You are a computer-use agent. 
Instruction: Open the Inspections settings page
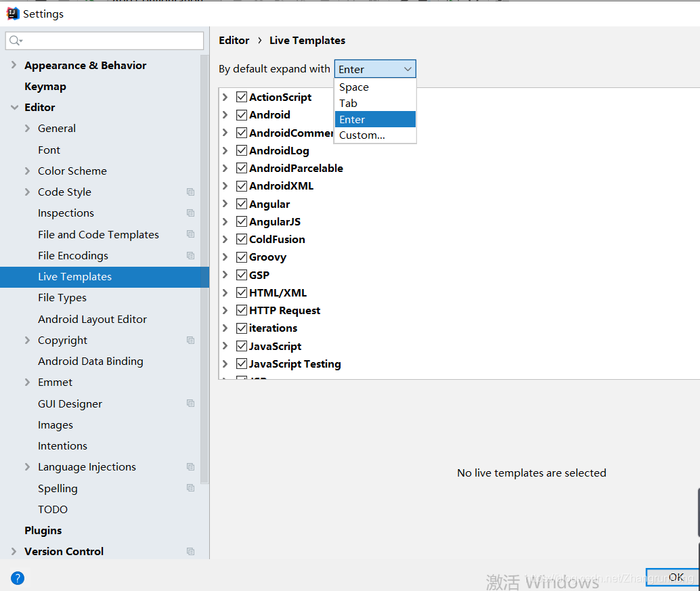[66, 213]
